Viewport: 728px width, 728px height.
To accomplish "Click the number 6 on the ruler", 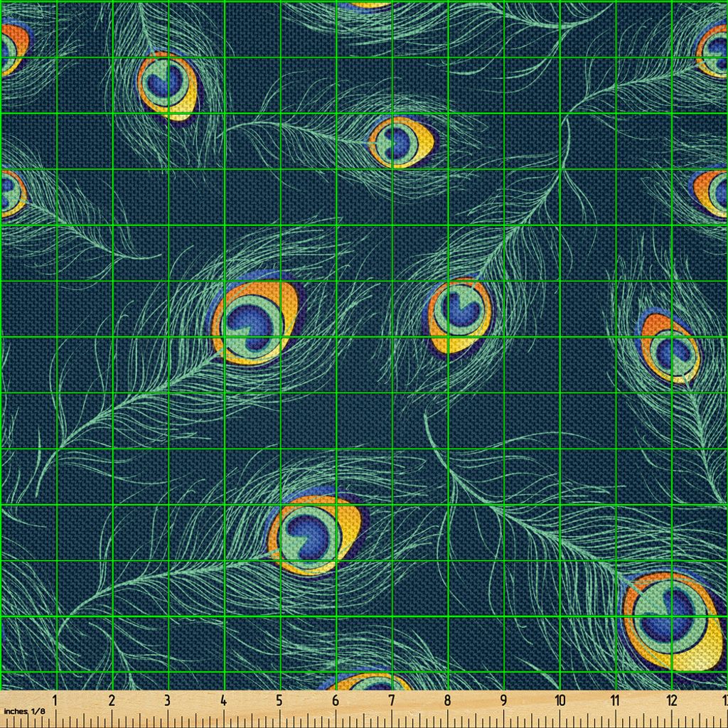I will (336, 700).
